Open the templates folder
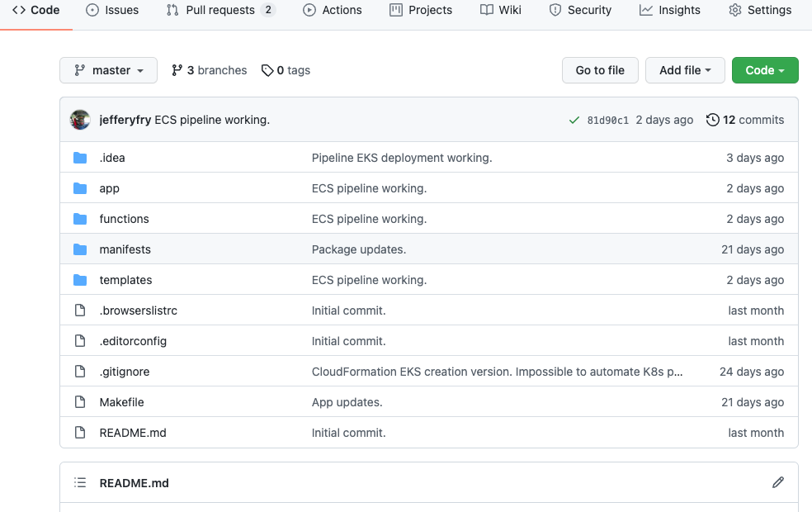The width and height of the screenshot is (812, 512). (125, 280)
